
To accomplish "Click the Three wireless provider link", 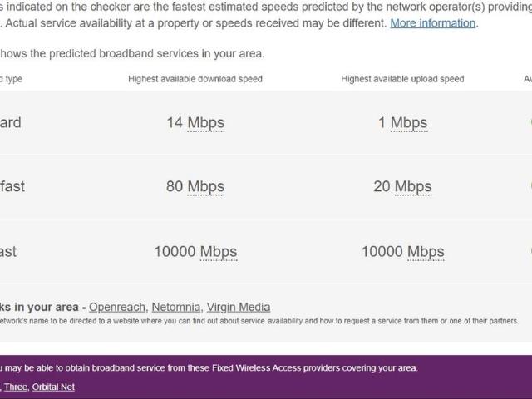I will coord(16,387).
